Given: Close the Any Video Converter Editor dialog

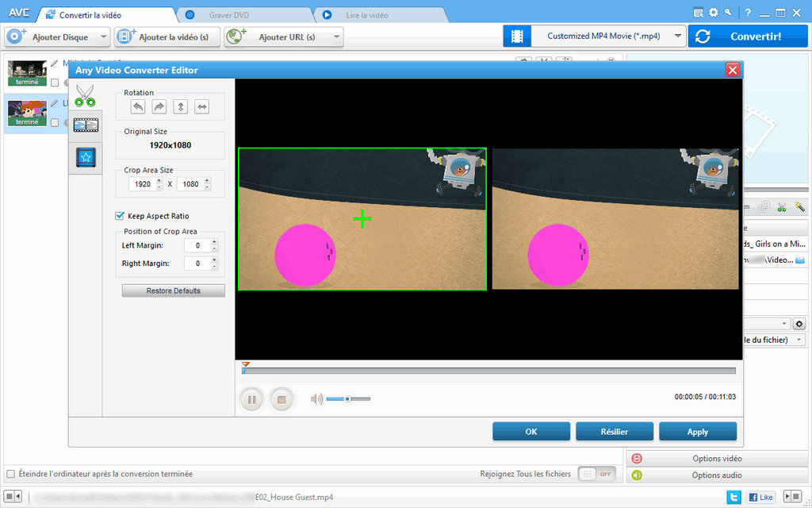Looking at the screenshot, I should (x=732, y=70).
